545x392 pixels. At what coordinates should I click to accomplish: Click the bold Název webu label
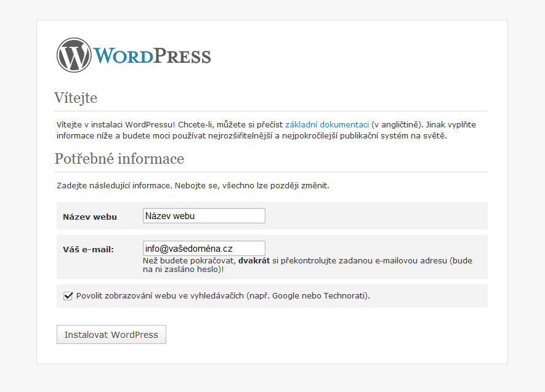(90, 217)
